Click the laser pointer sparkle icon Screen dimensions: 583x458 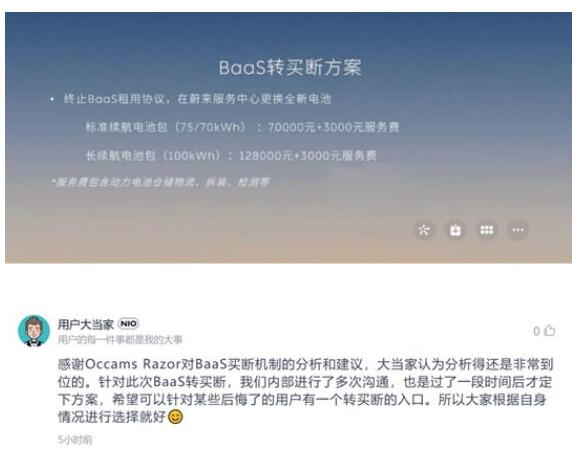(x=424, y=230)
